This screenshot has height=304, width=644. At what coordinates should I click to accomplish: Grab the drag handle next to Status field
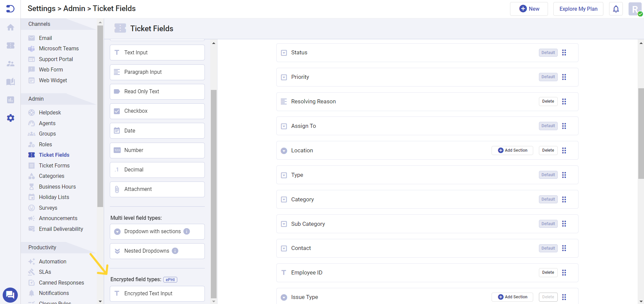pos(564,53)
